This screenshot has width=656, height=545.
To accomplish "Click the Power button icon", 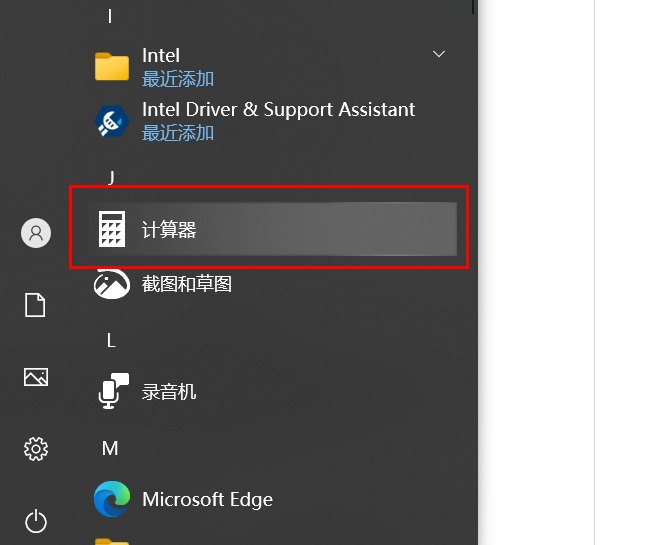I will pos(36,521).
